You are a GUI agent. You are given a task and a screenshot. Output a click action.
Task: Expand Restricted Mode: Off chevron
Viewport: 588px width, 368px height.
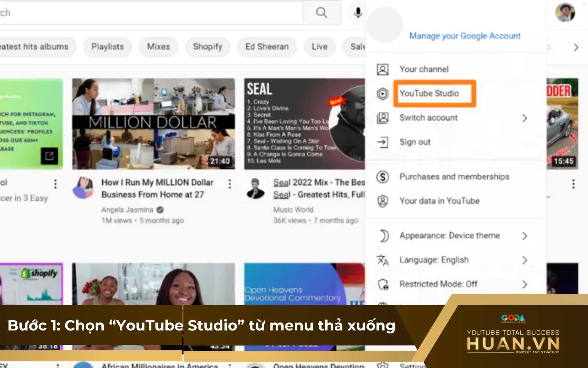pyautogui.click(x=525, y=284)
